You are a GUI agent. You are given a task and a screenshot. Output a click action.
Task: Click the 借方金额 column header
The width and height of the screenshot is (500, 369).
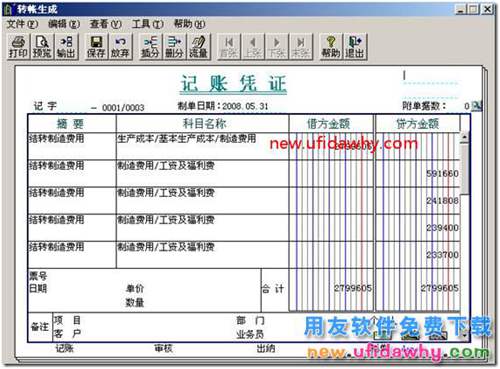(331, 124)
